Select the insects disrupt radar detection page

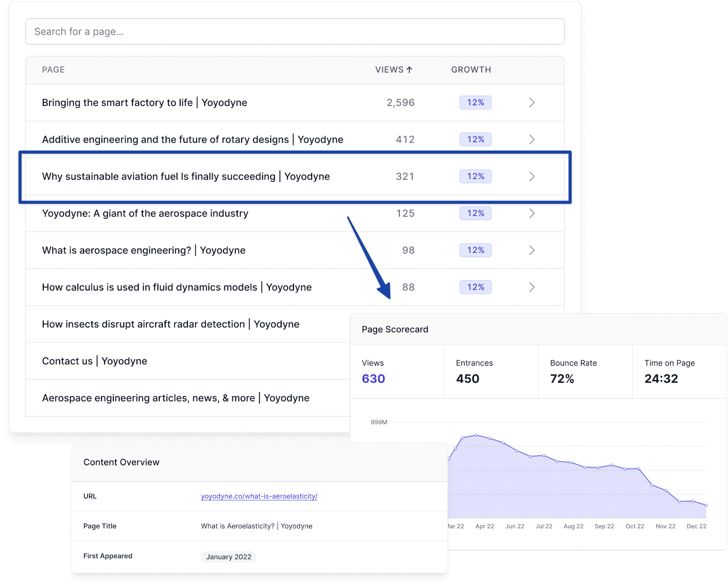pos(171,324)
